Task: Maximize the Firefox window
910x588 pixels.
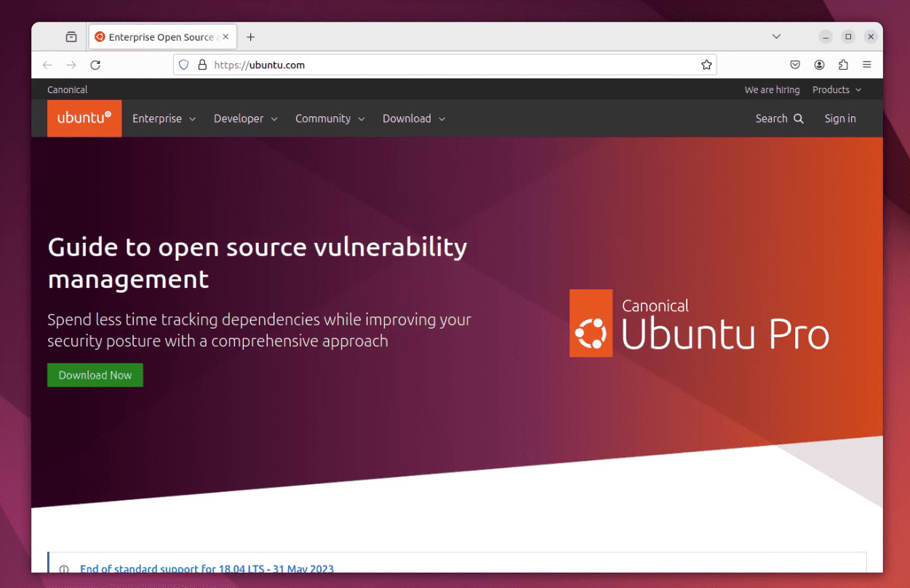Action: click(848, 36)
